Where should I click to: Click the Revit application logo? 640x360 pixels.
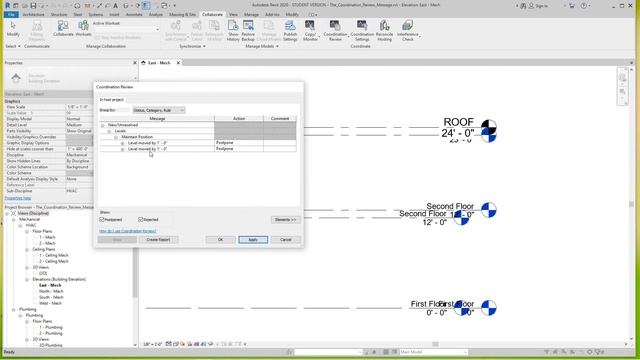pos(7,6)
